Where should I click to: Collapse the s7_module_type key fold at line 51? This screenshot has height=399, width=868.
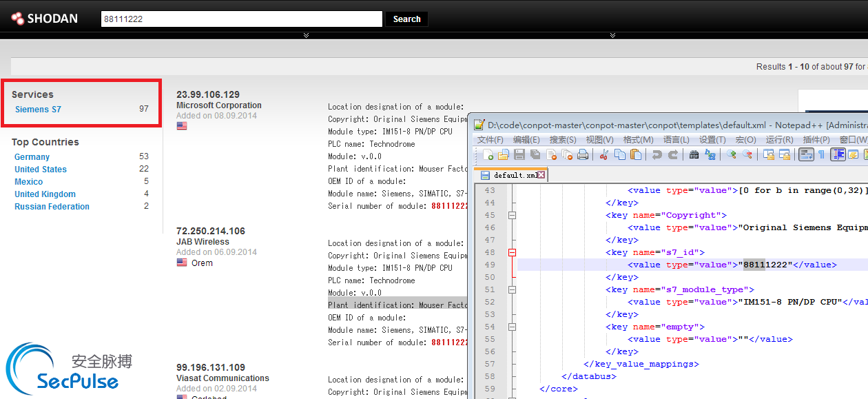(x=512, y=289)
